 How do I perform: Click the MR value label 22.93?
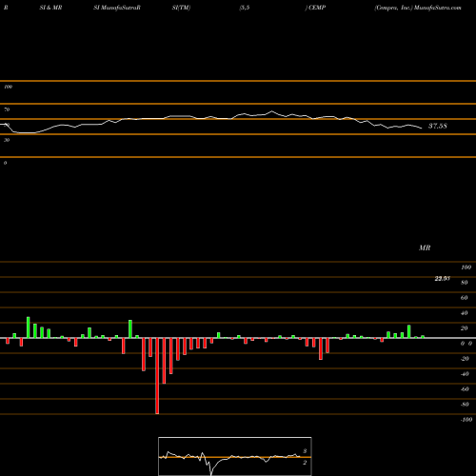[x=442, y=279]
